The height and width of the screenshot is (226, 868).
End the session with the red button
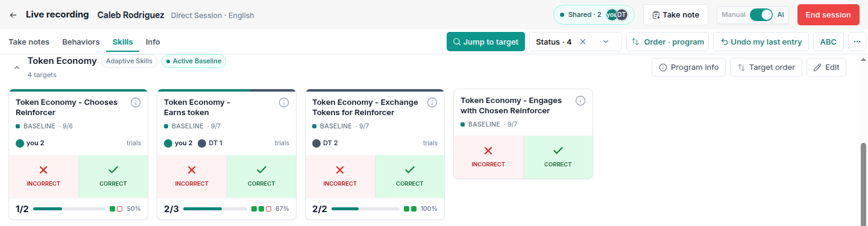point(828,15)
